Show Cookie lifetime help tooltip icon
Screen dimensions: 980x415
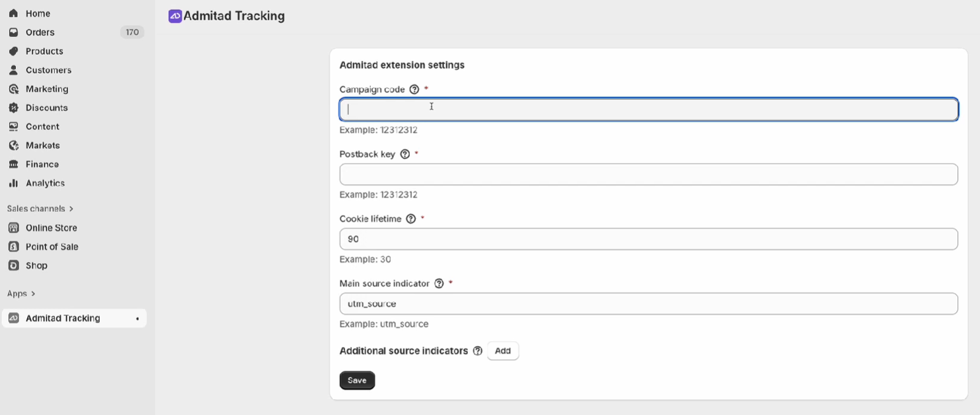411,219
